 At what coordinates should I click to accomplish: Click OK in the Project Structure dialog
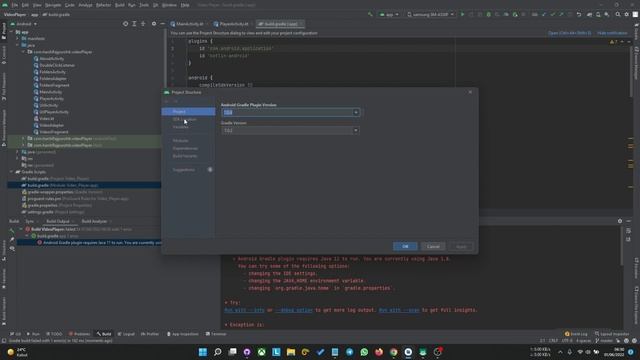coord(405,247)
